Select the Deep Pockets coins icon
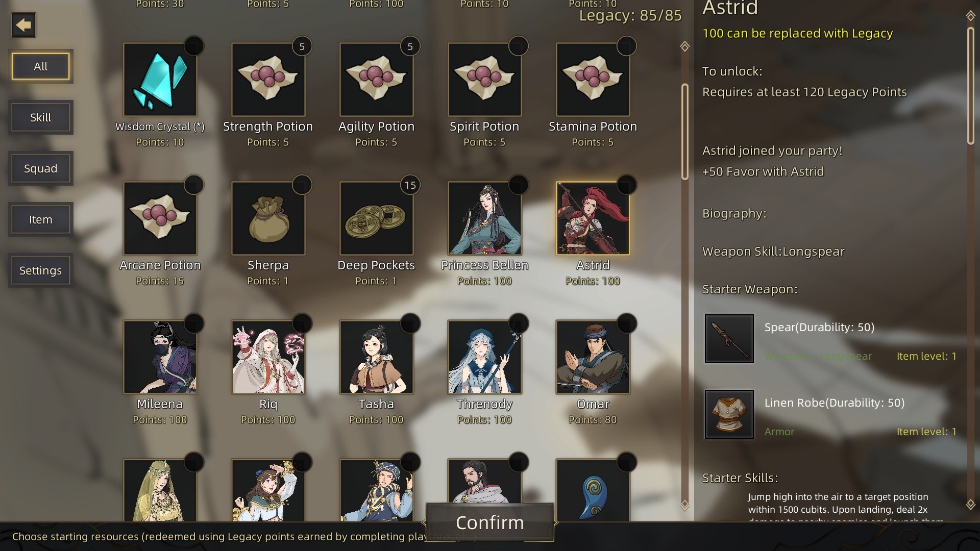This screenshot has height=551, width=980. (376, 218)
